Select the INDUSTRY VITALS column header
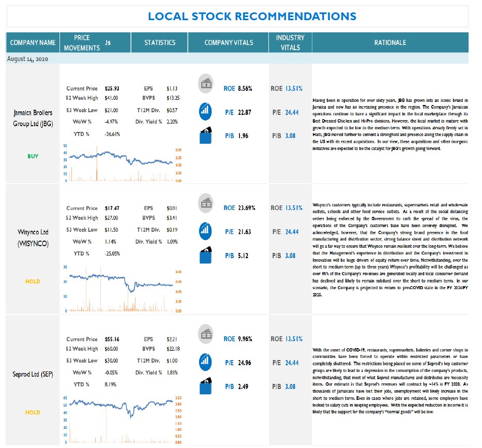Screen dimensions: 482x448 coord(290,42)
